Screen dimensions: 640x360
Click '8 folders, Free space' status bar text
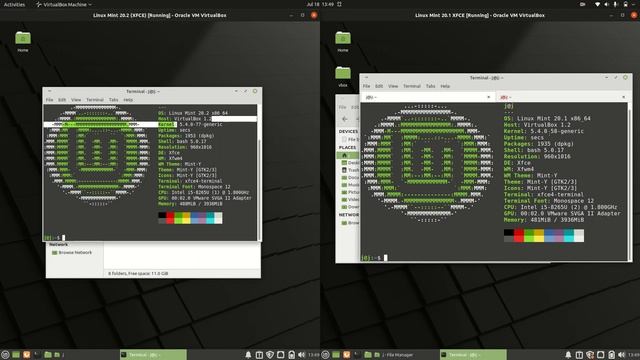(x=138, y=273)
